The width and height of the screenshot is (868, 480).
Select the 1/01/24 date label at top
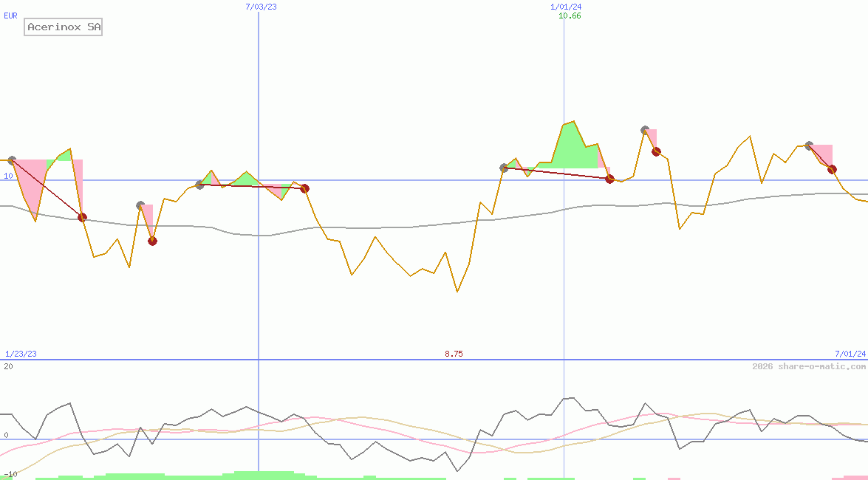pyautogui.click(x=566, y=7)
